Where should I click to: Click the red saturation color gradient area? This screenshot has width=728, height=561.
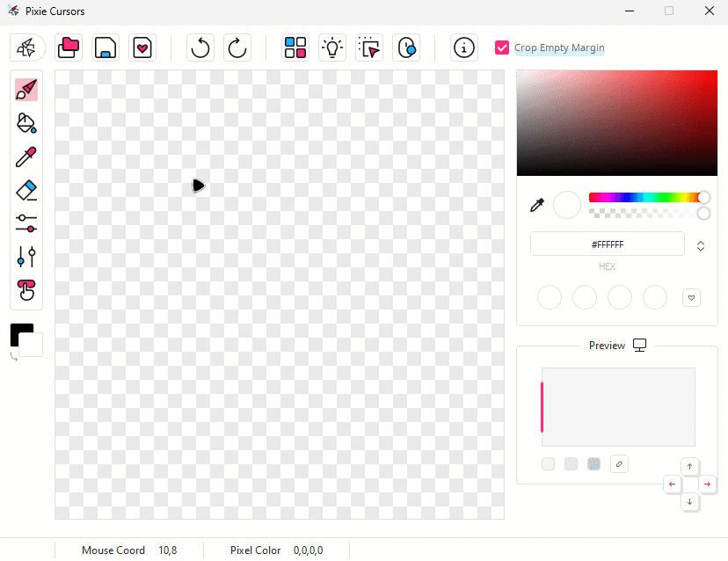[617, 123]
